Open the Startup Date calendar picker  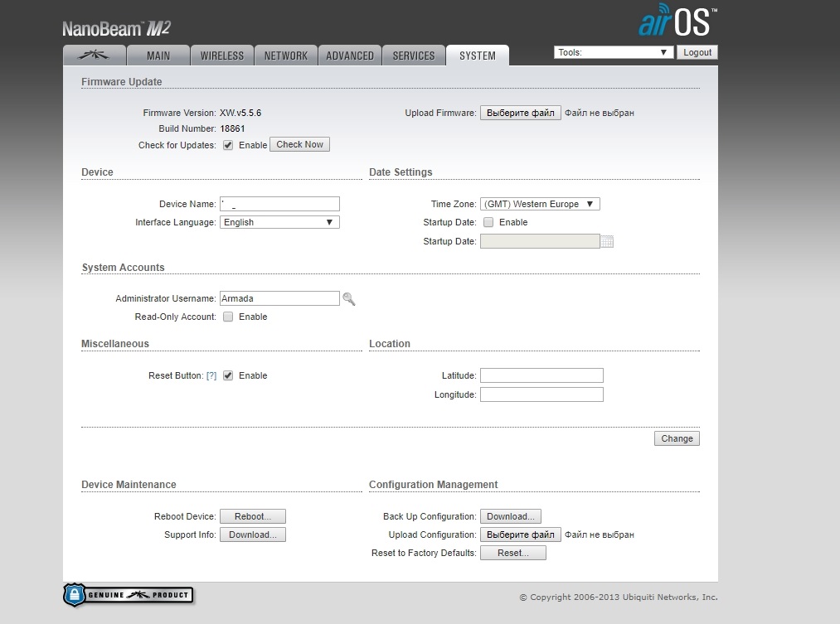tap(607, 241)
